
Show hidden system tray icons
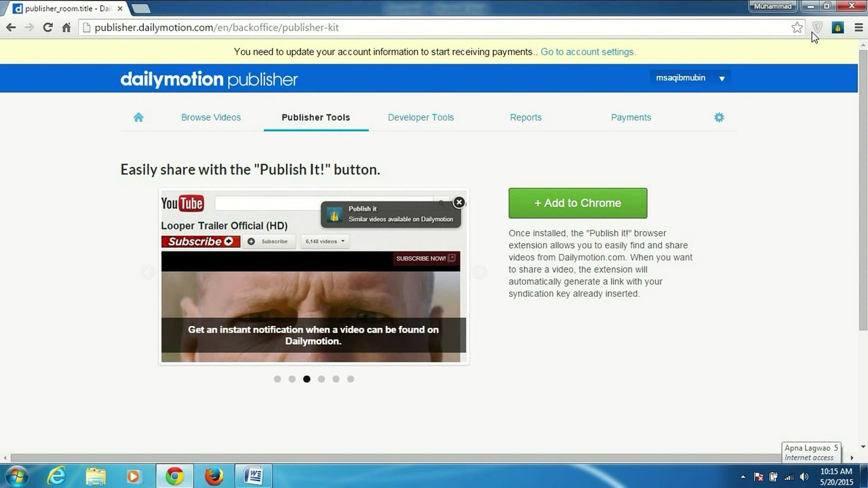[743, 477]
